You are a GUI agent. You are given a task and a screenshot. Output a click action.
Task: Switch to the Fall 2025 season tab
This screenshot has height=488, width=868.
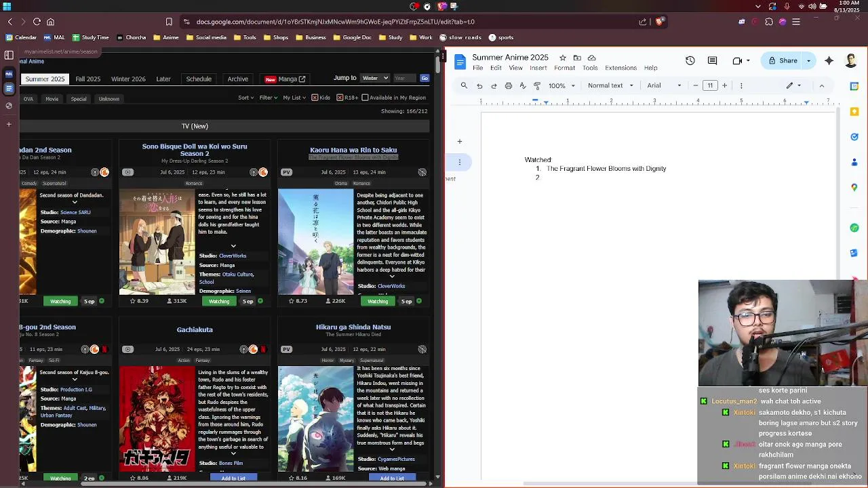point(87,79)
